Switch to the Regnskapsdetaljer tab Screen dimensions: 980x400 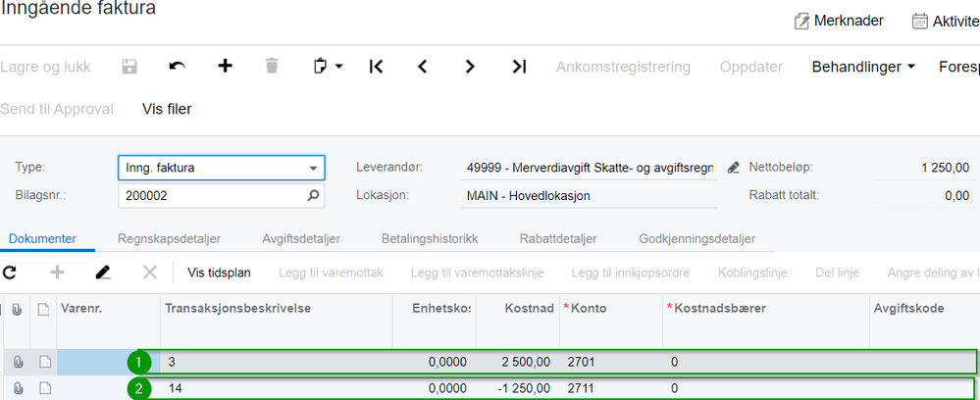(169, 238)
